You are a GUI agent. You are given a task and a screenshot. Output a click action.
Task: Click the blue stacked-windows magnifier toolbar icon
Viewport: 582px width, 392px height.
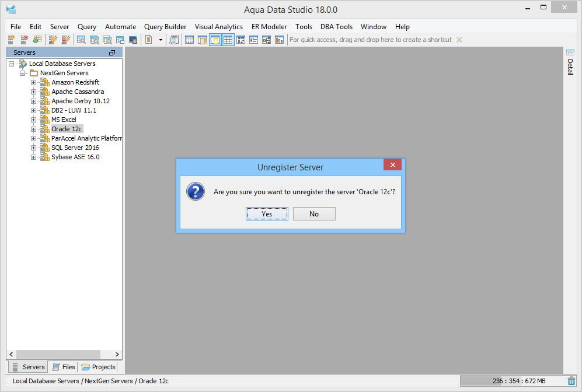pos(95,40)
